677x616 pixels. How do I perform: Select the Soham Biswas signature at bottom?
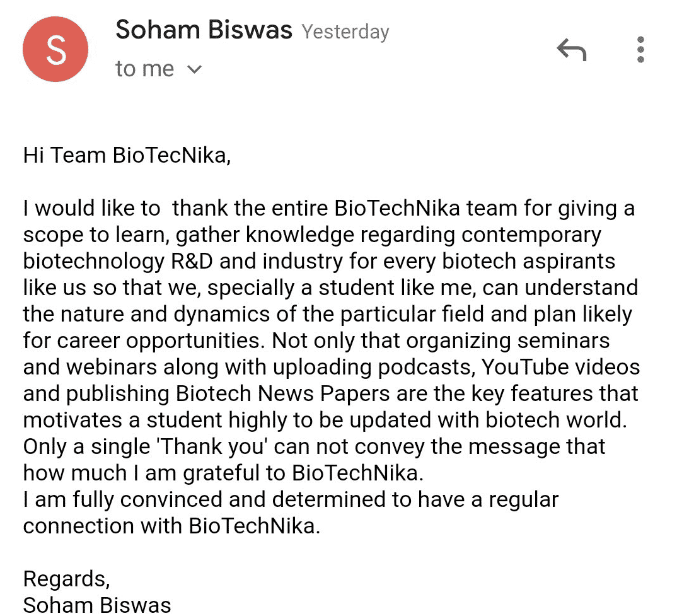[97, 605]
